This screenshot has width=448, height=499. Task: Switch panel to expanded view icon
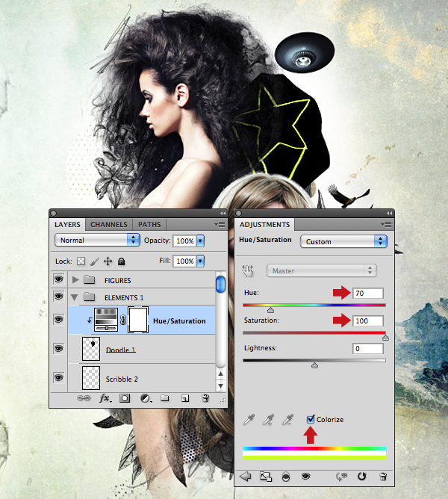(x=266, y=477)
